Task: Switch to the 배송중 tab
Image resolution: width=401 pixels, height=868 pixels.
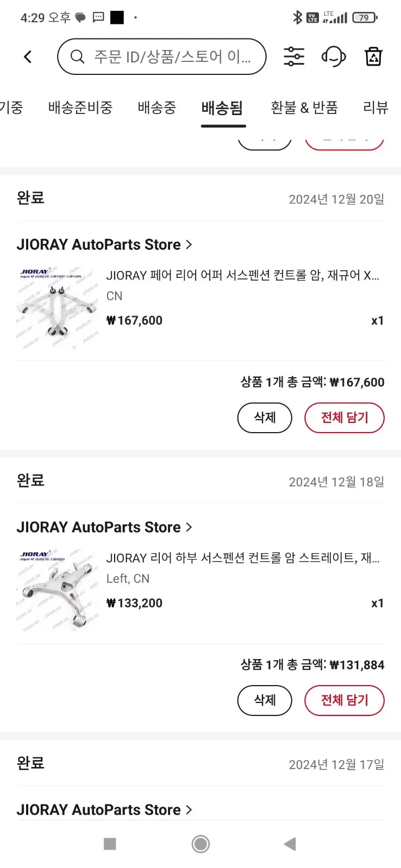Action: 157,107
